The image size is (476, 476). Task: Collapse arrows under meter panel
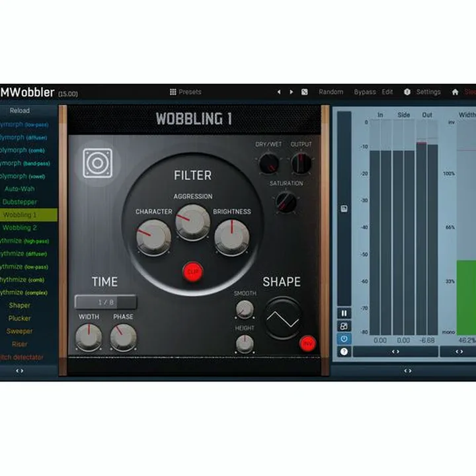point(408,371)
